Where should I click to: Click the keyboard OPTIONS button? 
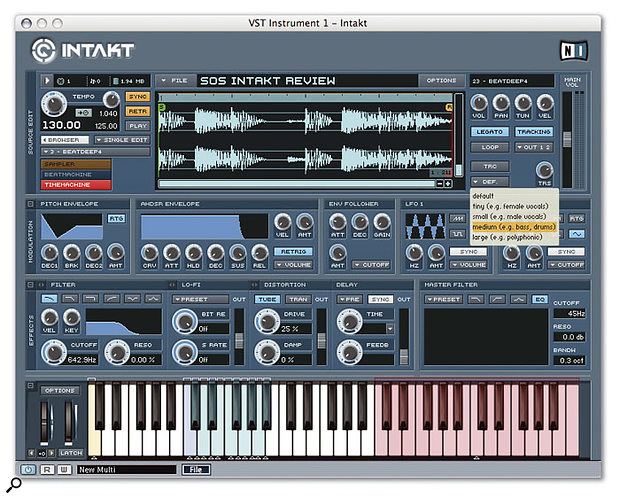point(60,390)
